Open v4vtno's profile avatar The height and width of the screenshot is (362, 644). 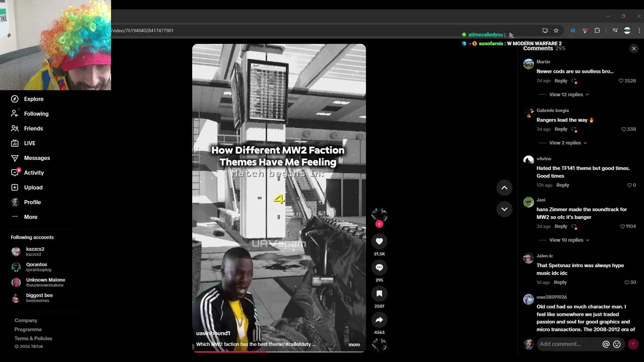pyautogui.click(x=528, y=161)
